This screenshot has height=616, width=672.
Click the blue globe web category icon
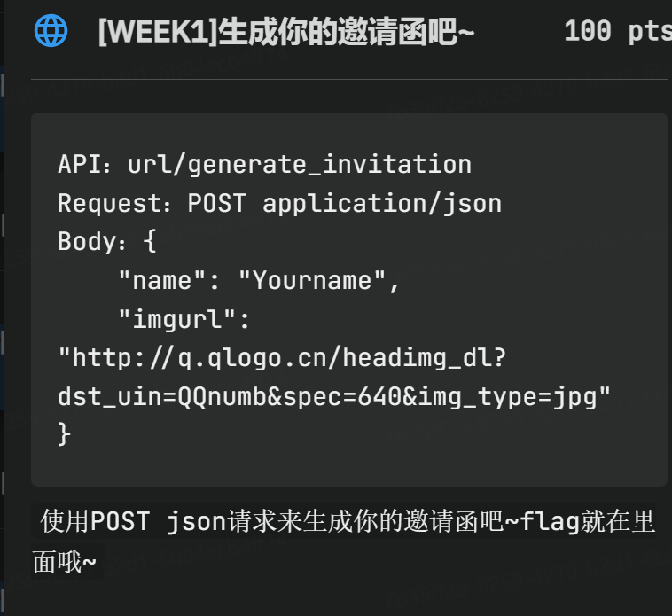click(x=51, y=31)
